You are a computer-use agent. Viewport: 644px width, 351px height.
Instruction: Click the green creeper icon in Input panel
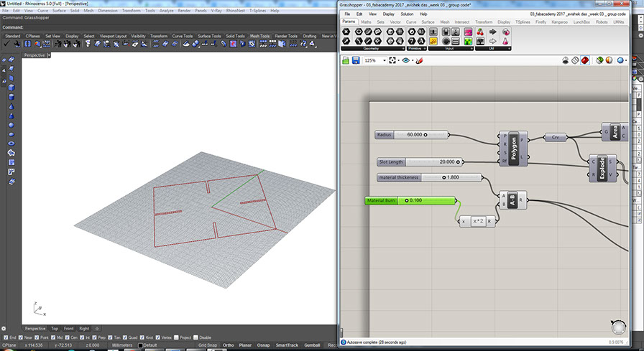468,41
